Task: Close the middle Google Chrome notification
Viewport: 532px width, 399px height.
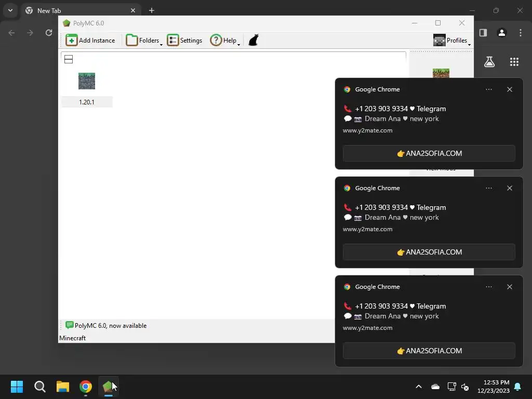Action: coord(509,188)
